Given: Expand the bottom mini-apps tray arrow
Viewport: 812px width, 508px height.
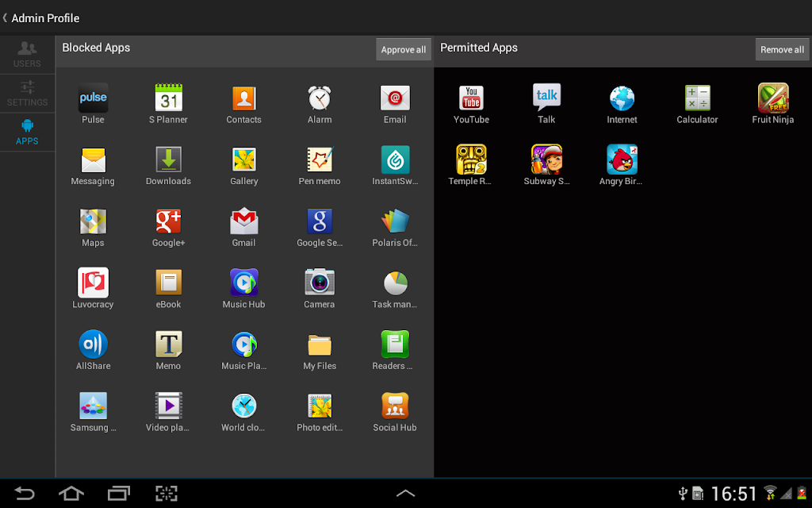Looking at the screenshot, I should pyautogui.click(x=405, y=494).
